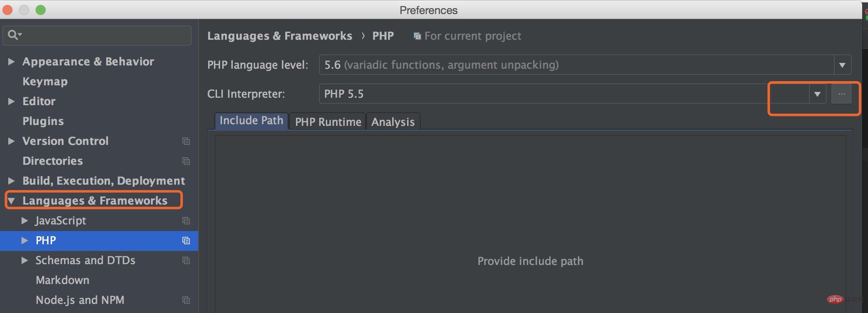Select Keymap in the settings tree
The width and height of the screenshot is (868, 313).
45,82
